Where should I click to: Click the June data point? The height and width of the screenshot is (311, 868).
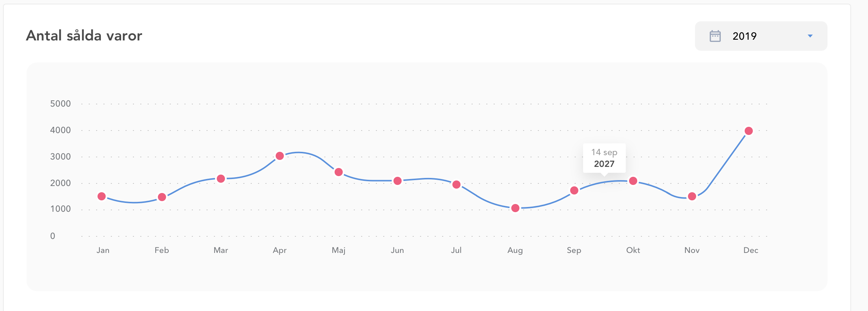[x=398, y=181]
